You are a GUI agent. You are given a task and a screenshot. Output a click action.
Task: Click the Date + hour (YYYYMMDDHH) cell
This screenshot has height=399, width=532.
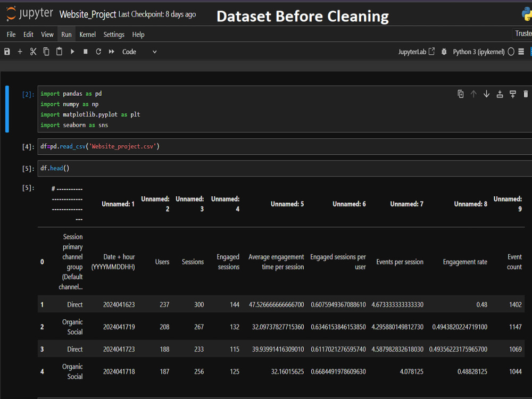(113, 262)
